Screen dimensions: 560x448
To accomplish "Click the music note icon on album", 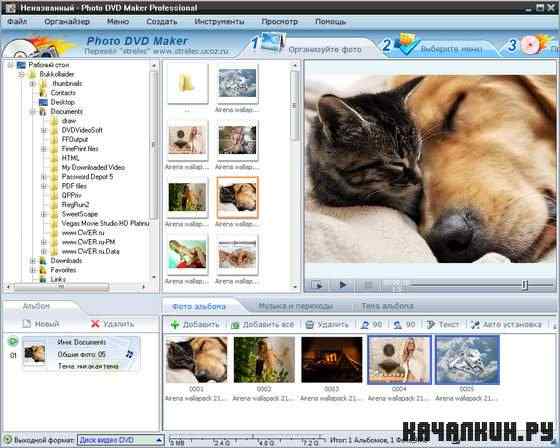I will [x=129, y=354].
